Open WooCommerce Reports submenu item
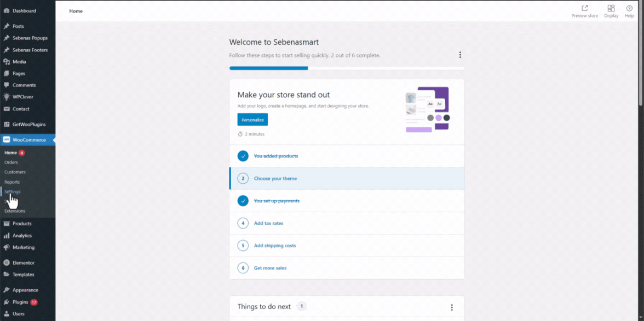 [x=12, y=182]
